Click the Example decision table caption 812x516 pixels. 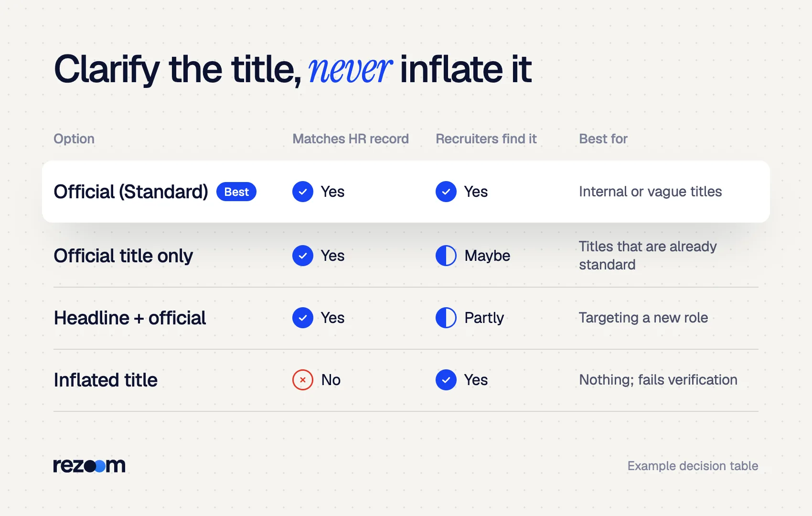pyautogui.click(x=693, y=466)
